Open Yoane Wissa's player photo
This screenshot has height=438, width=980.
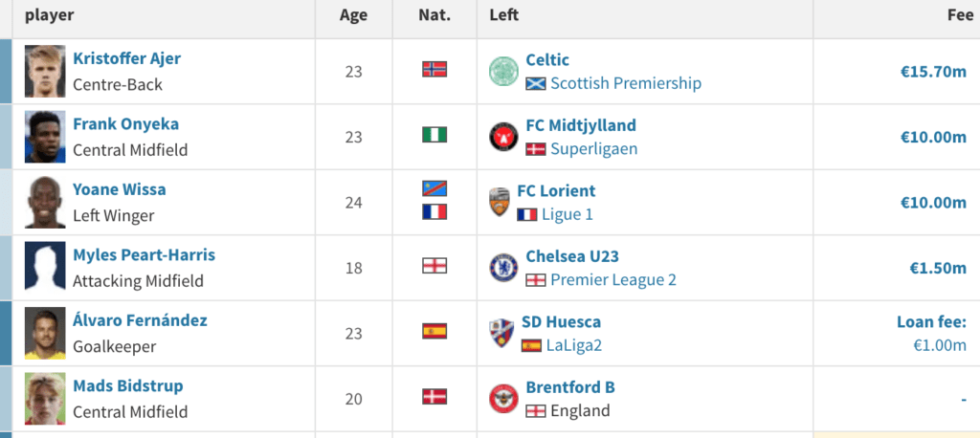point(43,202)
